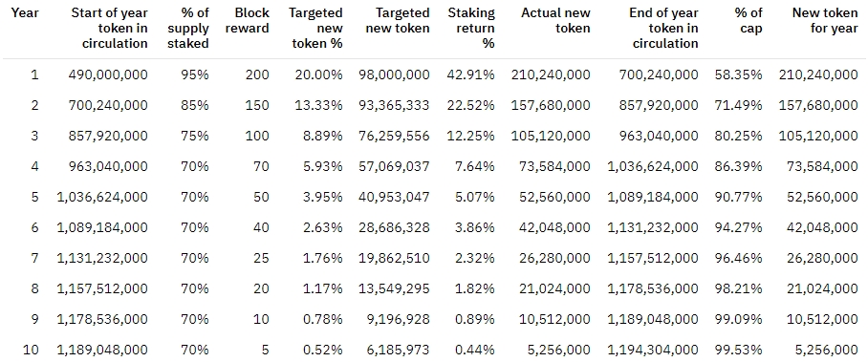Select the 42.91% staking return cell
The height and width of the screenshot is (362, 868).
click(471, 75)
